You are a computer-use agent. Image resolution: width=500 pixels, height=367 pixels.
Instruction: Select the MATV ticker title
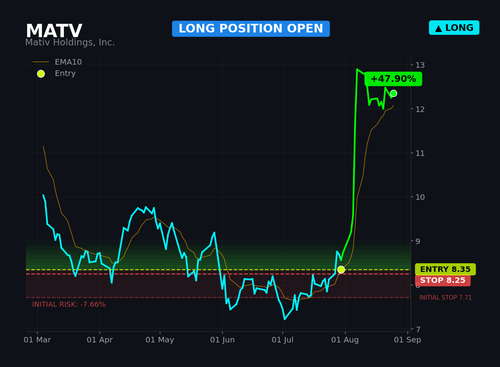click(x=54, y=31)
